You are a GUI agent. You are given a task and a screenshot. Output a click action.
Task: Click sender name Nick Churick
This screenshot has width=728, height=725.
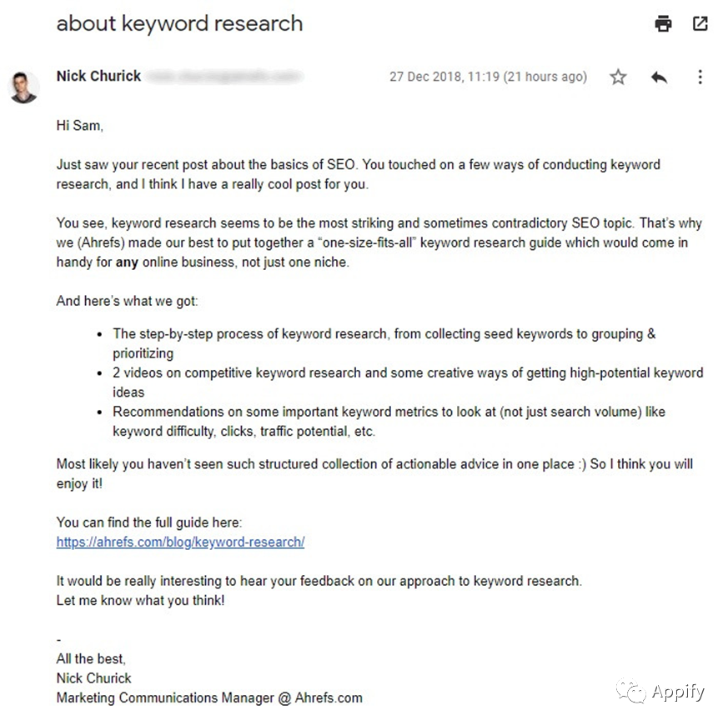pos(98,76)
